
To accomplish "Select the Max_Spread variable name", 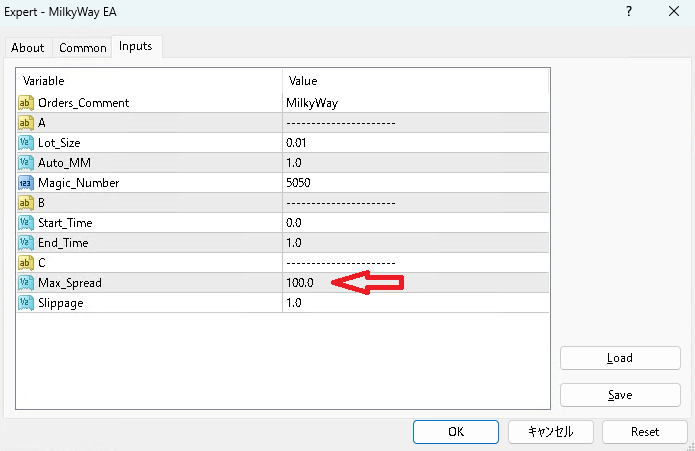I will pos(70,283).
